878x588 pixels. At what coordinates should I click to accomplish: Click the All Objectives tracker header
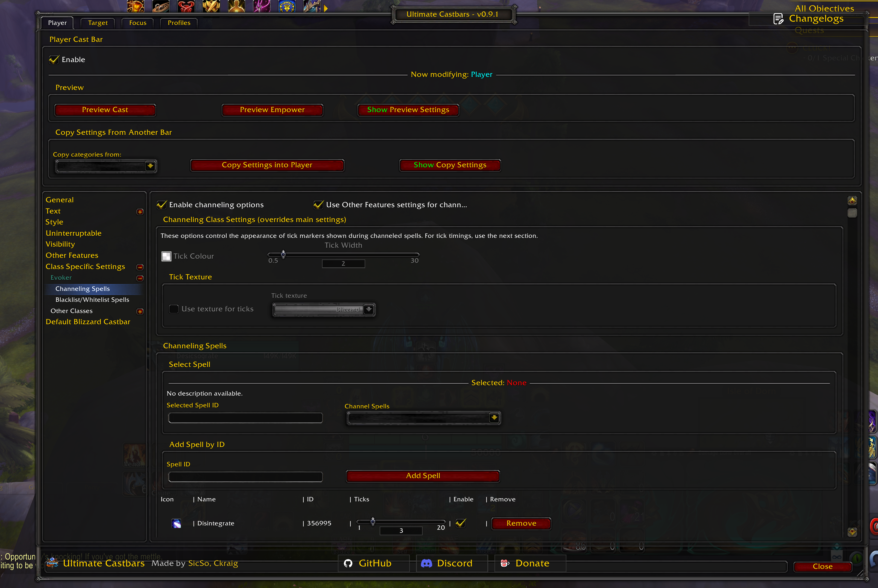824,8
